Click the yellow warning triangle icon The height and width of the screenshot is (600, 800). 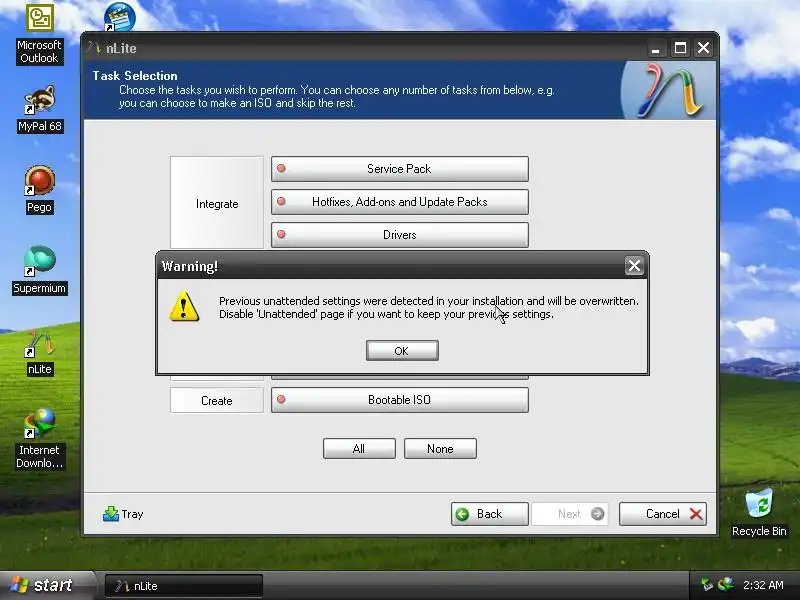184,306
